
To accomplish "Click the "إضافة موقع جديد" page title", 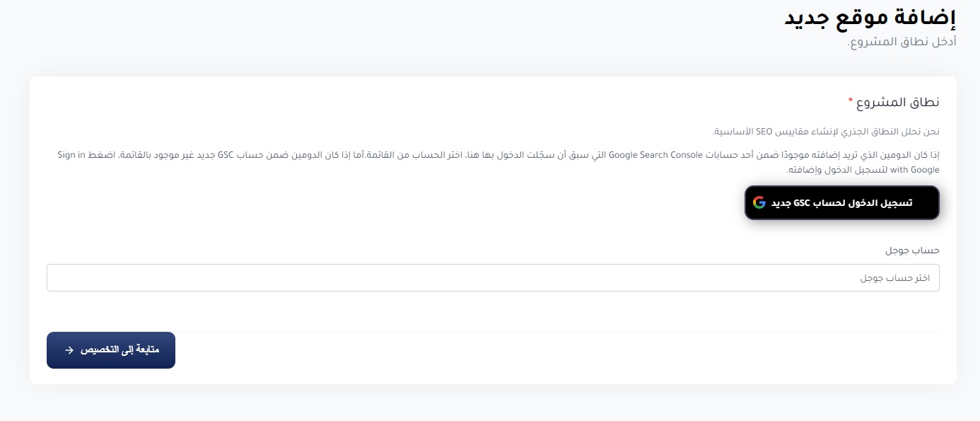I will pos(870,18).
